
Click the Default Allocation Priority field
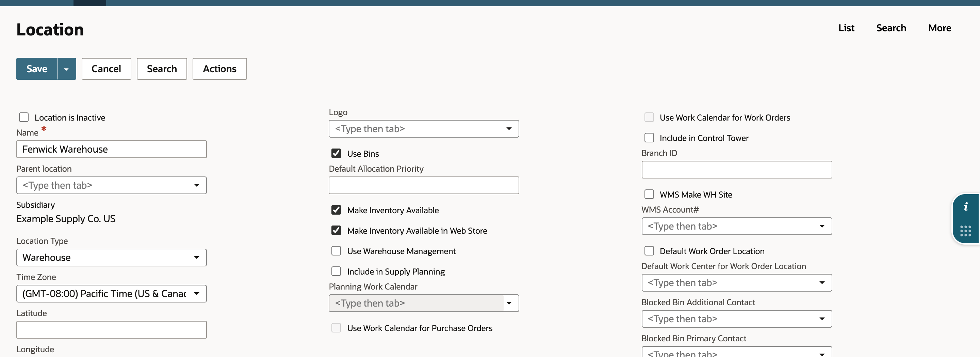point(424,186)
